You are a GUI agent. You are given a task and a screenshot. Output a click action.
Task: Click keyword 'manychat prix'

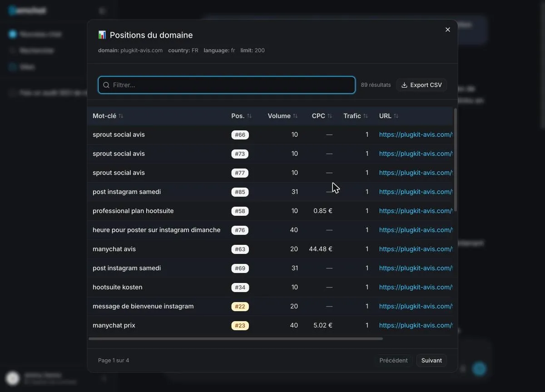114,325
